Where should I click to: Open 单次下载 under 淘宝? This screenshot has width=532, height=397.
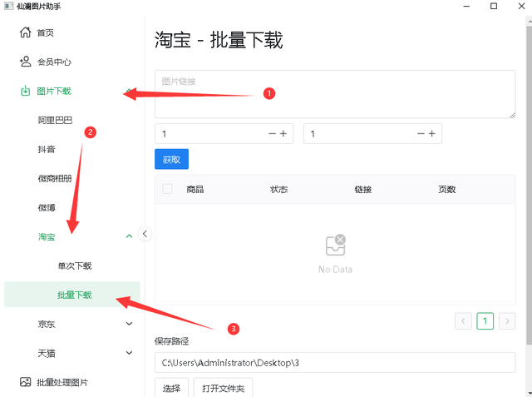point(75,265)
